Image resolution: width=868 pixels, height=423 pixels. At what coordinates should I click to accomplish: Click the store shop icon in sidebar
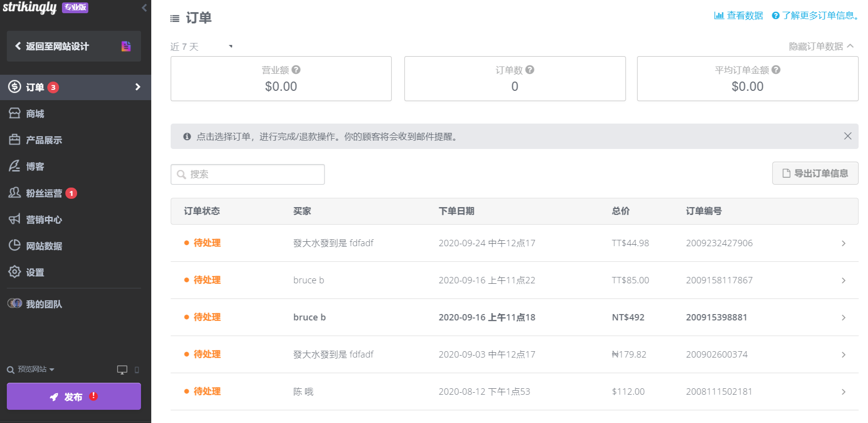pos(15,113)
